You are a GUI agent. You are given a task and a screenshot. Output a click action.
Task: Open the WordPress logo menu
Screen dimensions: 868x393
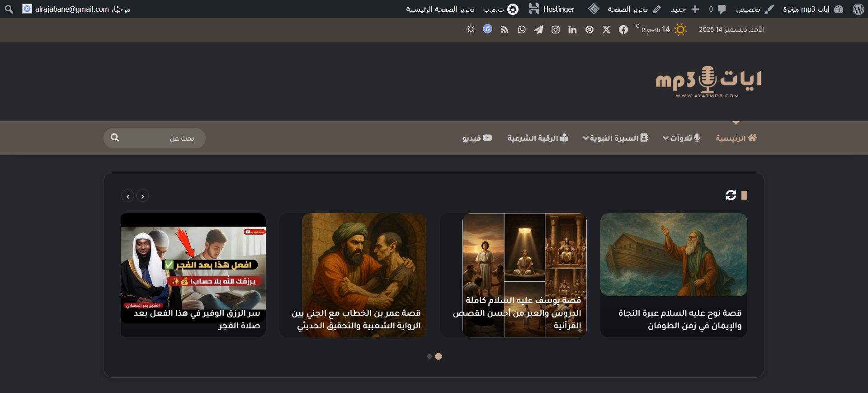[x=858, y=9]
